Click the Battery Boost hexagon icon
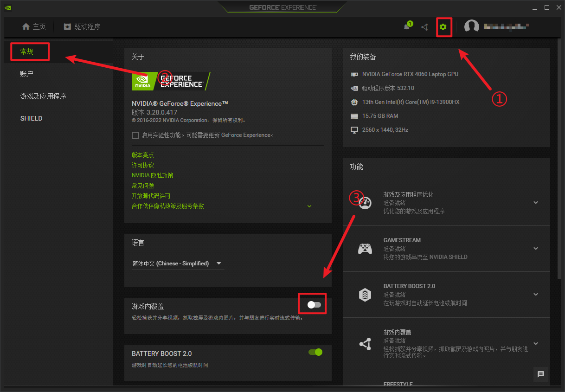Viewport: 565px width, 392px height. [365, 295]
